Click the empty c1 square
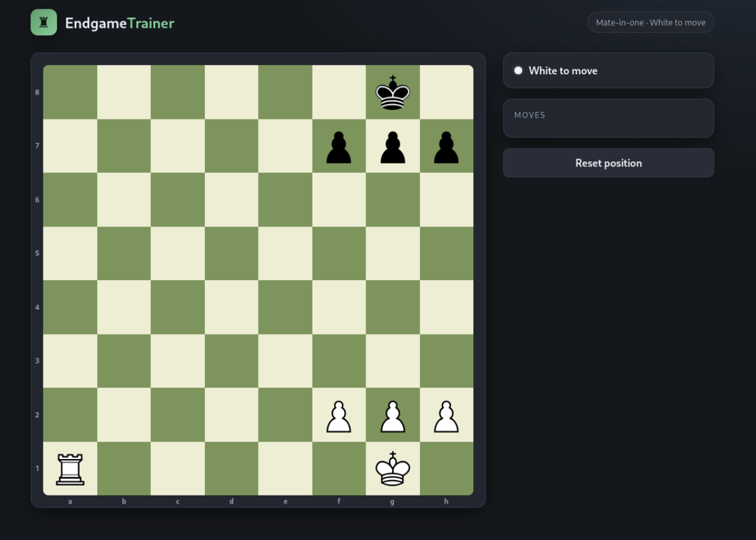This screenshot has width=756, height=540. (x=178, y=469)
